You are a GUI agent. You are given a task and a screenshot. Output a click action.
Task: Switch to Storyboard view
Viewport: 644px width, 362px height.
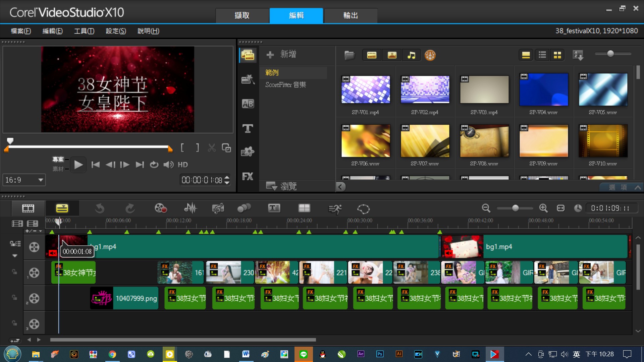[28, 208]
